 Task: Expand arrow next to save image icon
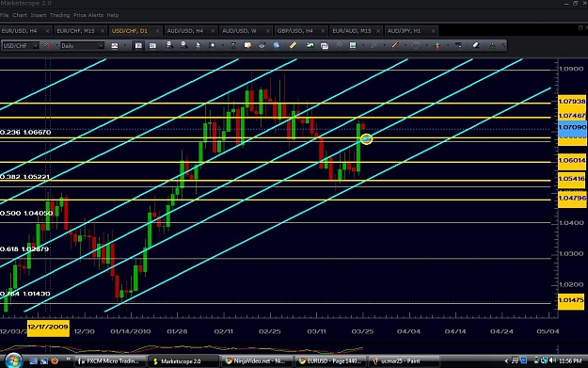click(x=363, y=45)
